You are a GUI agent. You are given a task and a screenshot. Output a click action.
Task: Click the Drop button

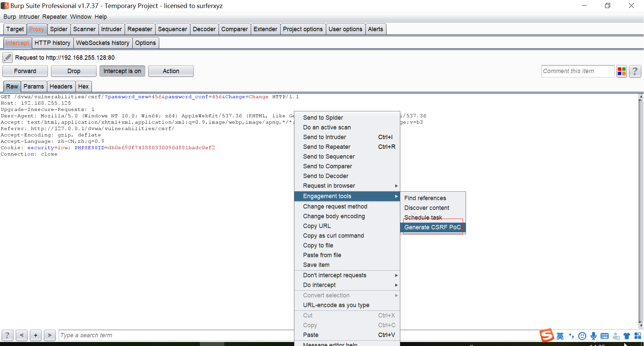tap(74, 71)
